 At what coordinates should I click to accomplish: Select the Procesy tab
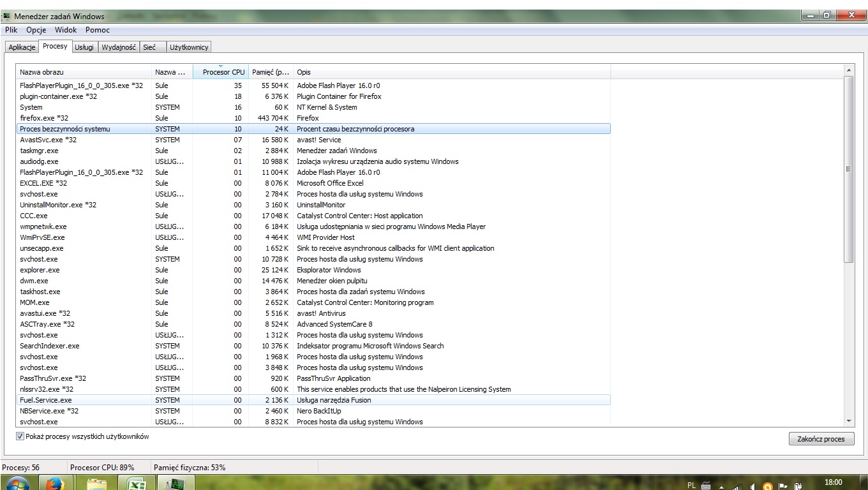[55, 47]
